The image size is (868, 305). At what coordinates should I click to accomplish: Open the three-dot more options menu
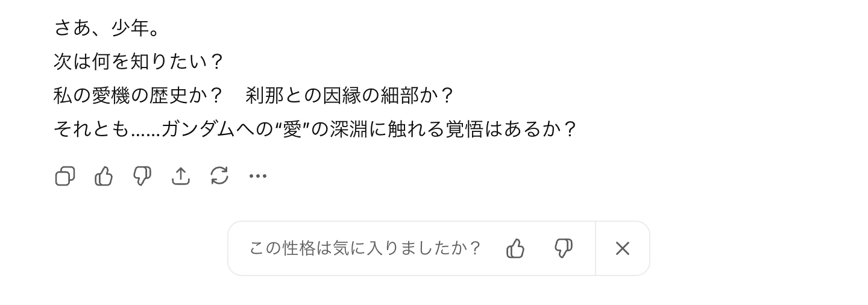point(258,176)
